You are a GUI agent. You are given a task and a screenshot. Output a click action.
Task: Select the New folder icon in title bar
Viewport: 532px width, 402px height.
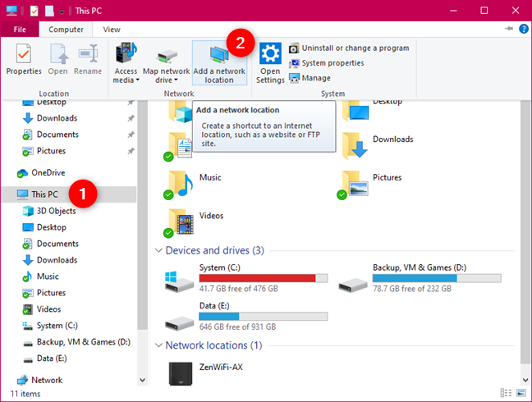[49, 11]
